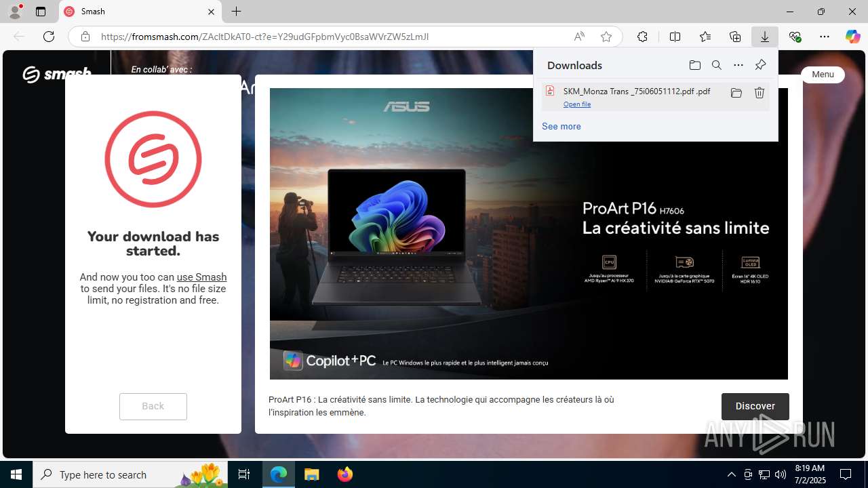Open notification center icon
The width and height of the screenshot is (868, 488).
[x=846, y=474]
